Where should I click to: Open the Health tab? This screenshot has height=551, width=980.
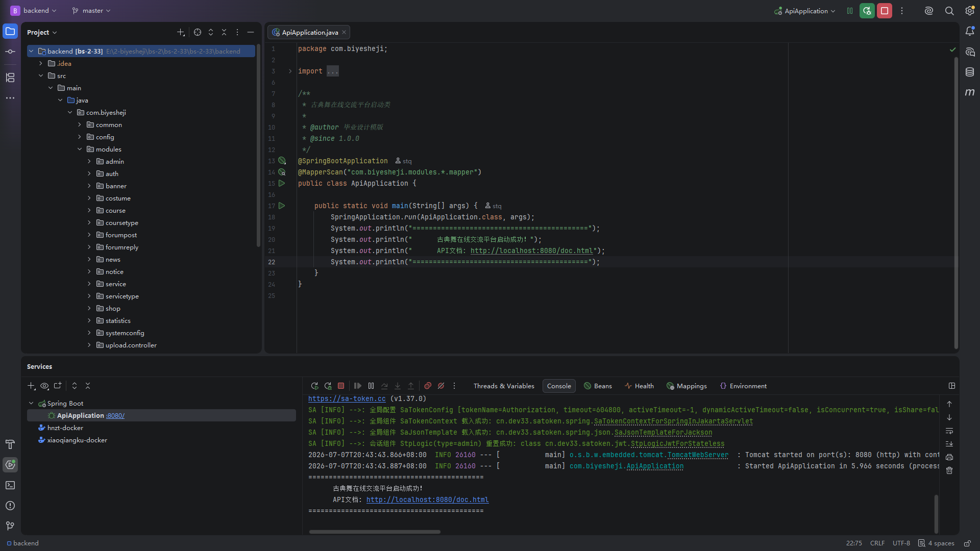pyautogui.click(x=639, y=386)
